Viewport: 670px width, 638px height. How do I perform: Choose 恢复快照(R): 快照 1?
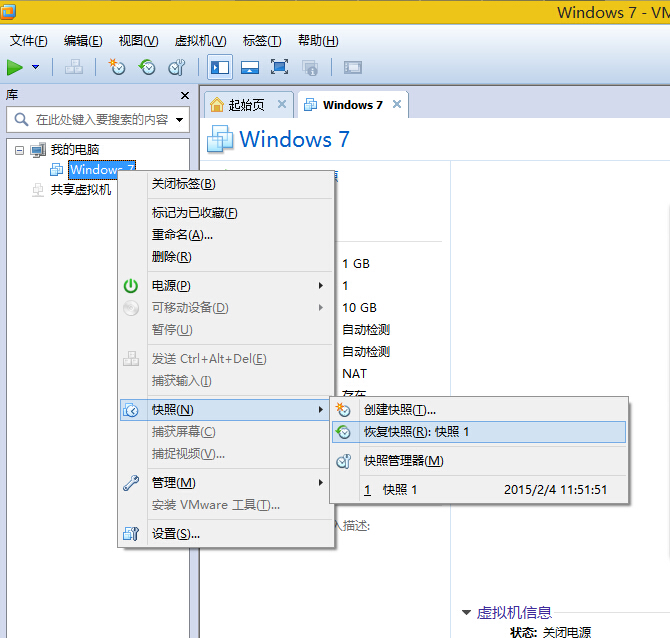(x=479, y=432)
